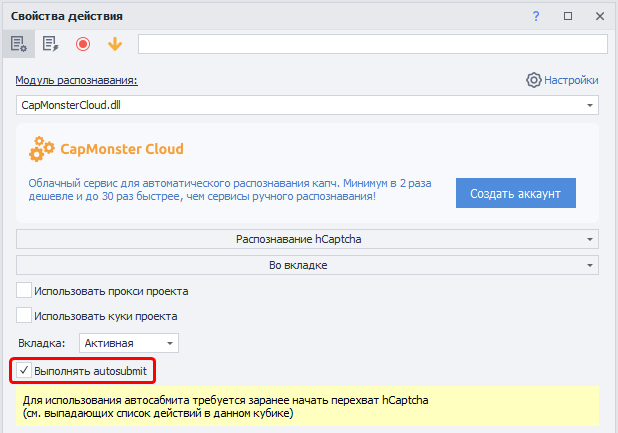Click the Модуль распознавания label

pos(76,80)
